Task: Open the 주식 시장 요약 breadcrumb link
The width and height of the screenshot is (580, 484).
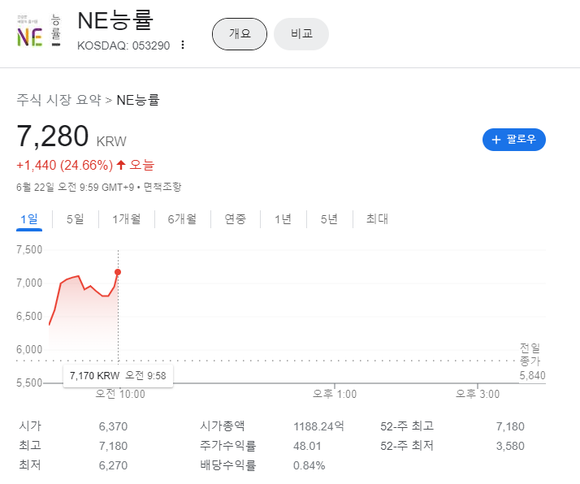Action: (58, 100)
